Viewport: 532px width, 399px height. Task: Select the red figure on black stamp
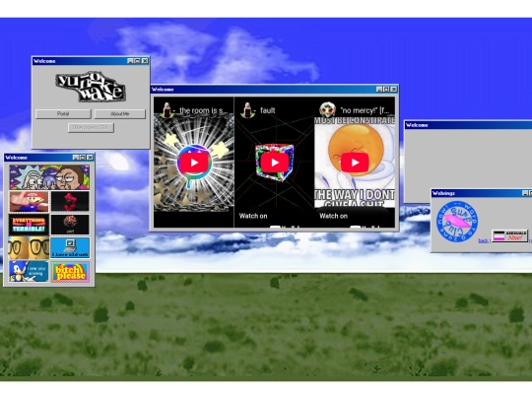[70, 201]
